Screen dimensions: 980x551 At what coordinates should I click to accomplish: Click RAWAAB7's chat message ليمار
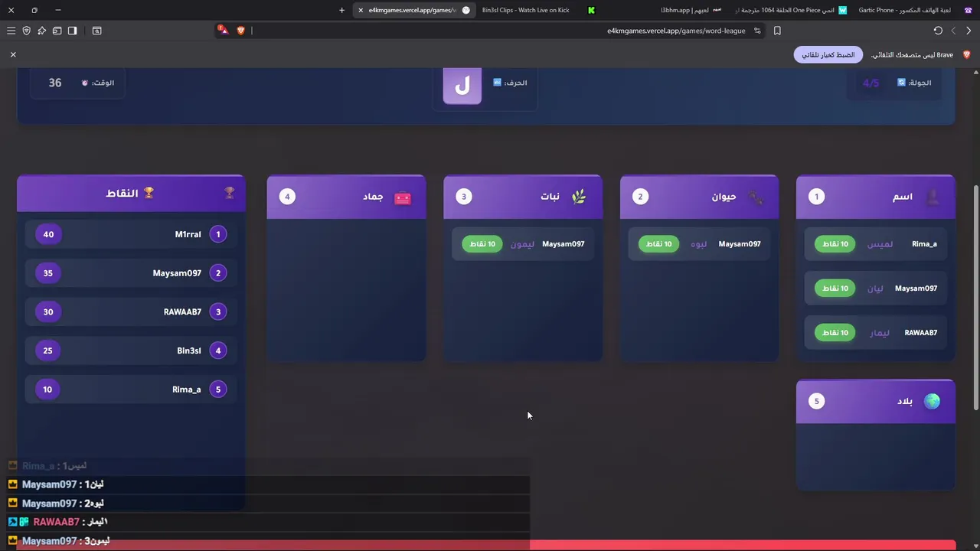[268, 522]
